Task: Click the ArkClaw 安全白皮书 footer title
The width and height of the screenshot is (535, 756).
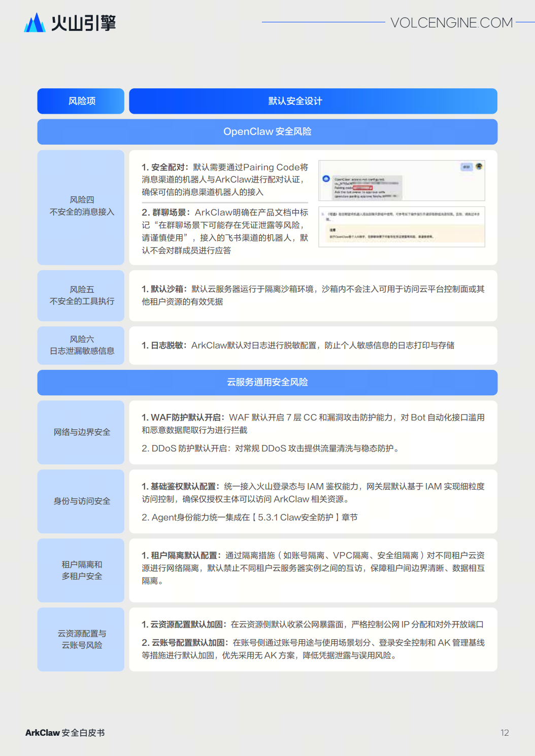Action: [x=65, y=733]
